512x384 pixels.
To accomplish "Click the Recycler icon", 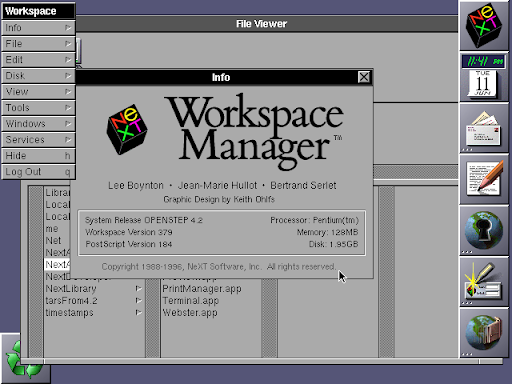I will click(25, 359).
